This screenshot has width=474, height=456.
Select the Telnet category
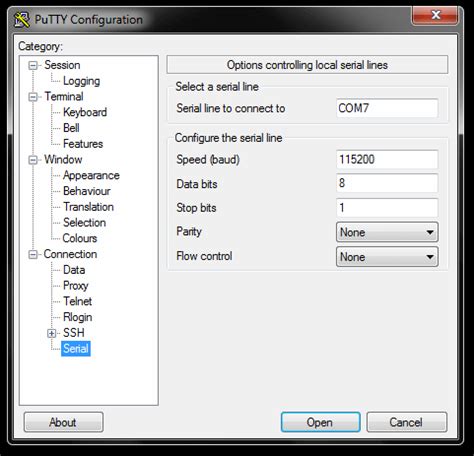[78, 301]
